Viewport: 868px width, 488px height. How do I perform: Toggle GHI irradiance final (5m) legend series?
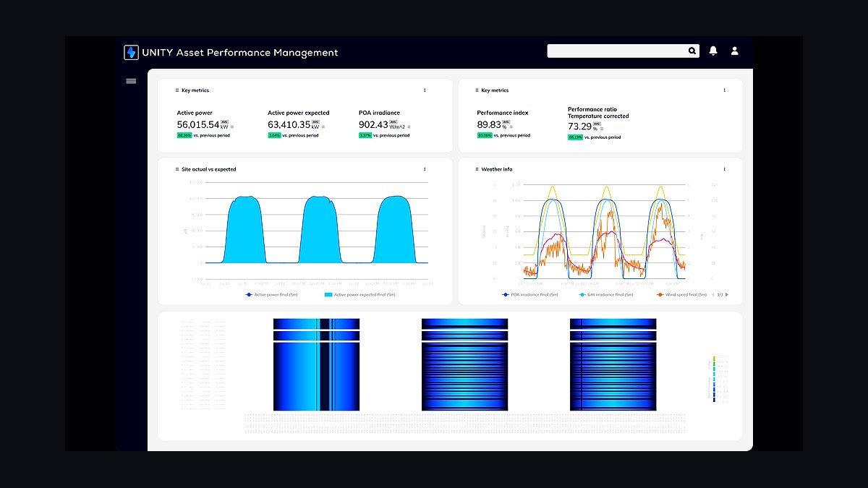[606, 294]
